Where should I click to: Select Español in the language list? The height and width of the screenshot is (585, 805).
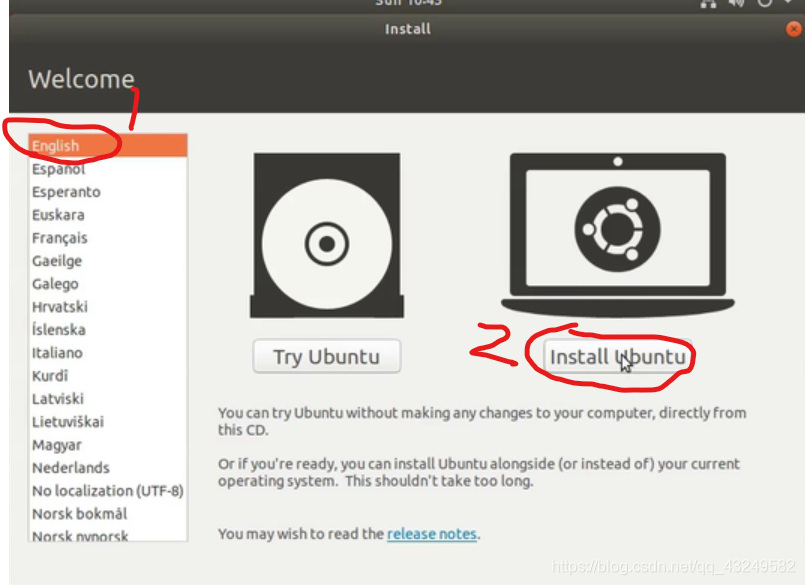[108, 169]
